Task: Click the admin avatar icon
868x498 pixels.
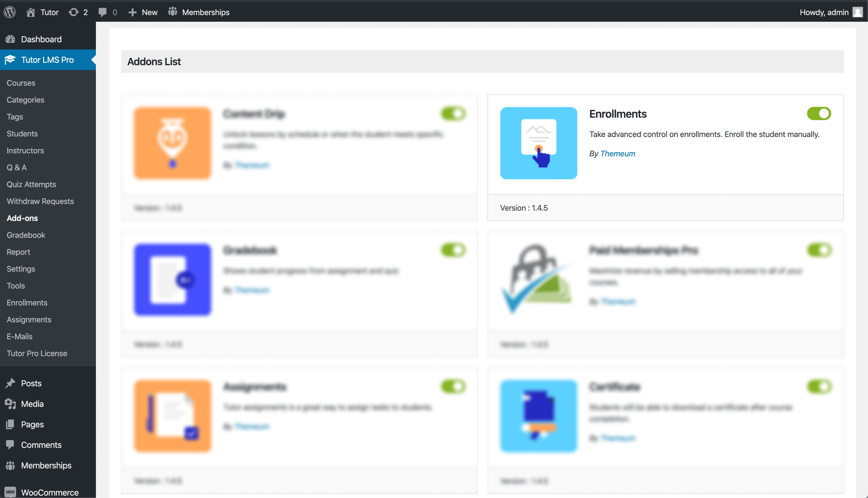Action: 857,12
